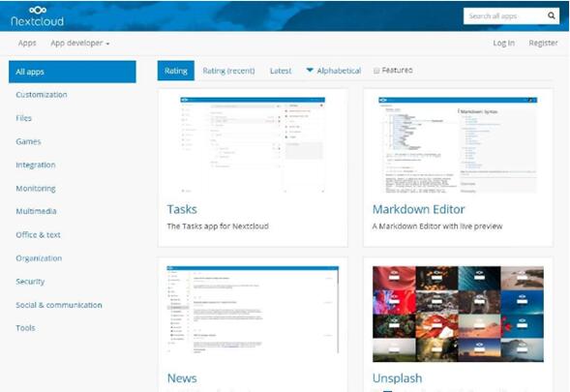Click the Unsplash app title

[398, 378]
